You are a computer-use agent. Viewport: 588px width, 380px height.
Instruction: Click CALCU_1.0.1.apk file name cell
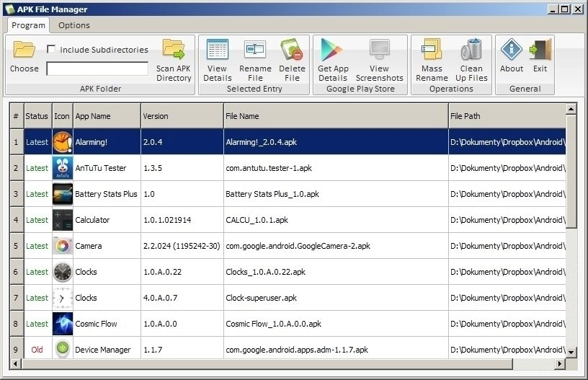(x=336, y=219)
